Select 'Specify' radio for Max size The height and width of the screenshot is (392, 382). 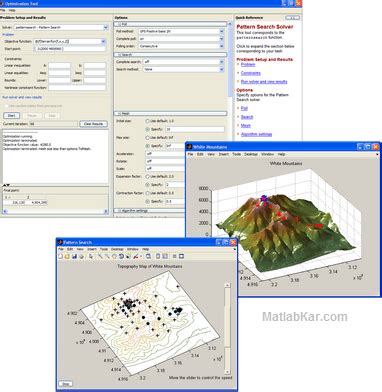coord(147,146)
